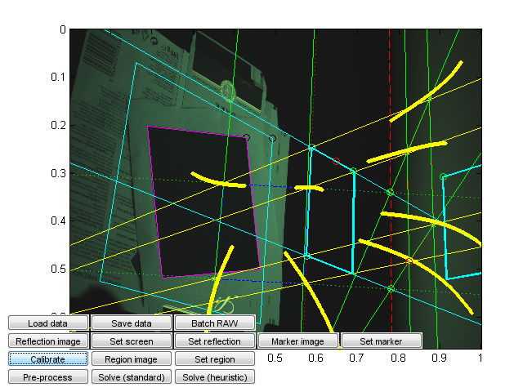Launch the Solve (heuristic) solver

pos(215,377)
